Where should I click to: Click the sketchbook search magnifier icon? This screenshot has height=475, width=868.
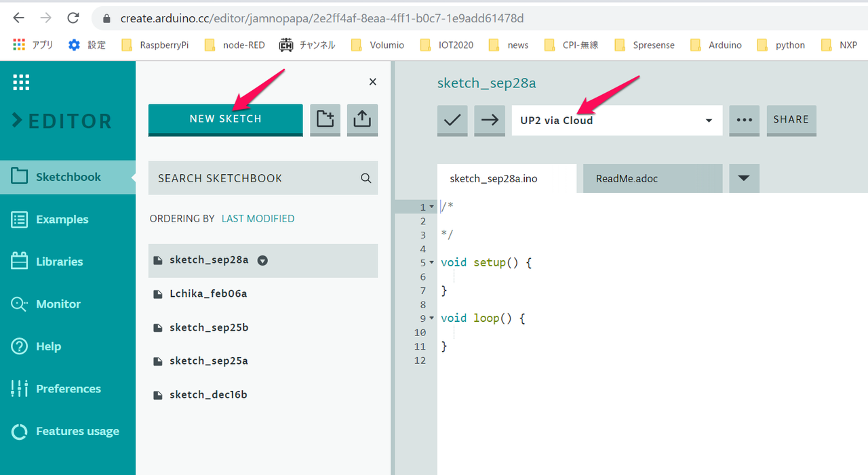(x=366, y=178)
